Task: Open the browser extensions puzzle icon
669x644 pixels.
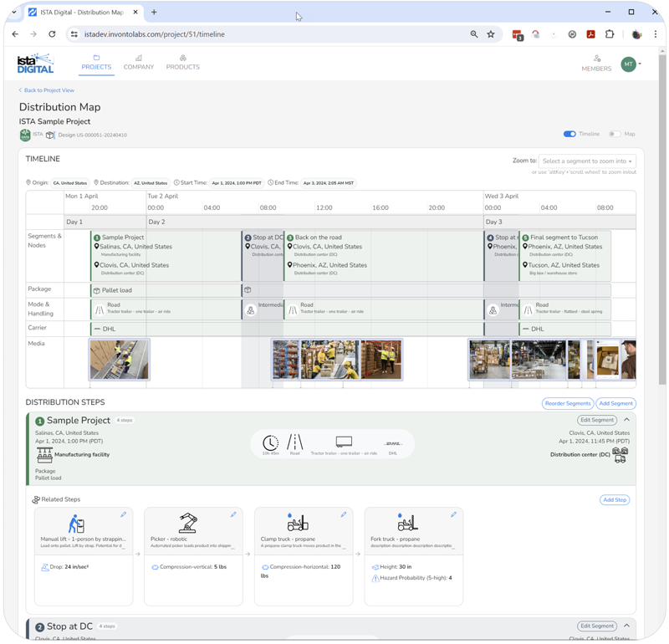Action: point(610,34)
